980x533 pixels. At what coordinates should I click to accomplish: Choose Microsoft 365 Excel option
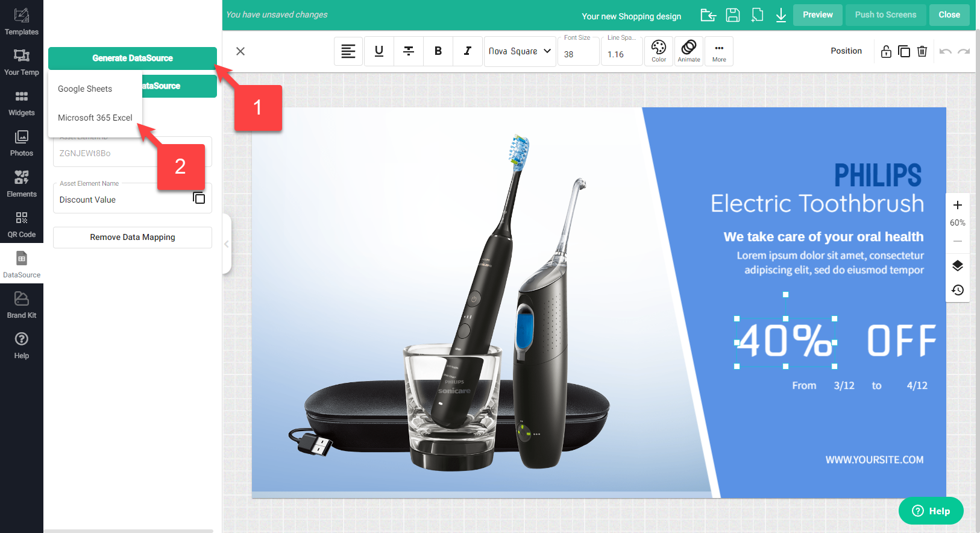(x=95, y=118)
